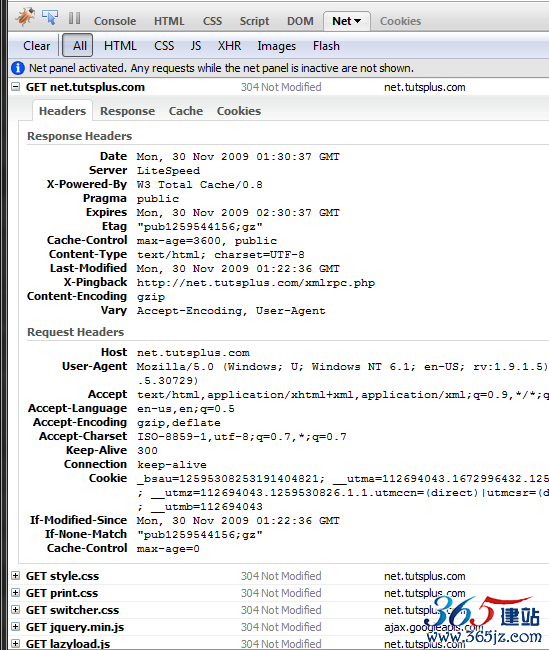The height and width of the screenshot is (650, 549).
Task: Click the Connection value keep-alive
Action: 172,465
